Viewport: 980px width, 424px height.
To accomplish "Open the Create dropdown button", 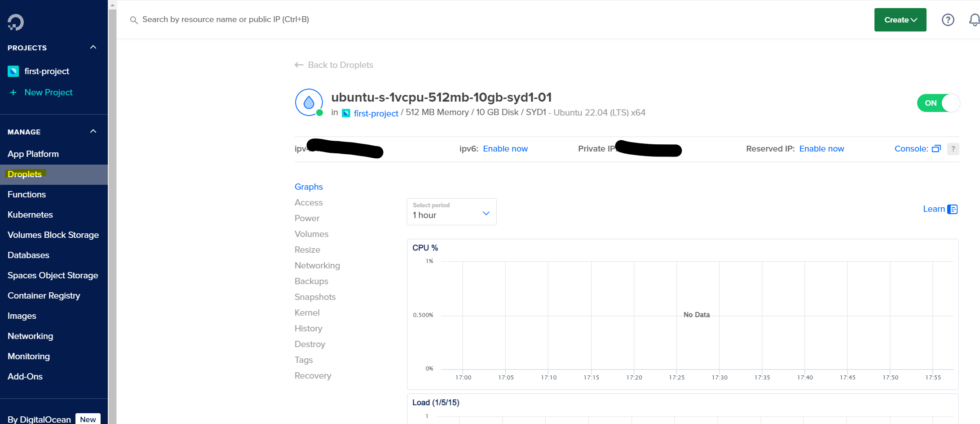I will [x=900, y=20].
